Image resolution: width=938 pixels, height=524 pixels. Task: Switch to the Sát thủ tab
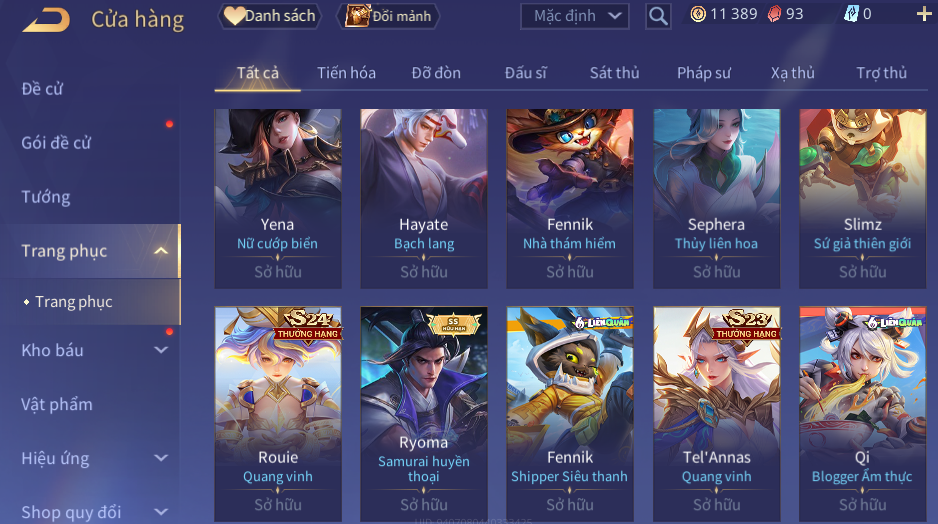[x=614, y=73]
